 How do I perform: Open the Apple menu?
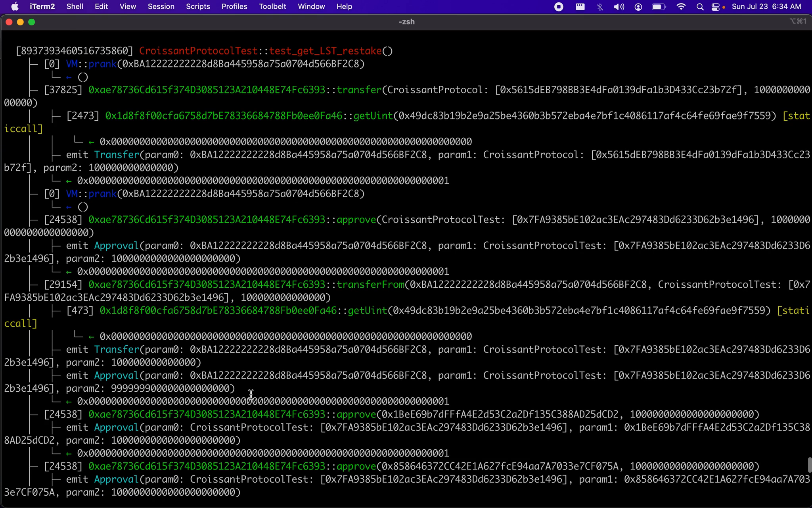click(15, 7)
